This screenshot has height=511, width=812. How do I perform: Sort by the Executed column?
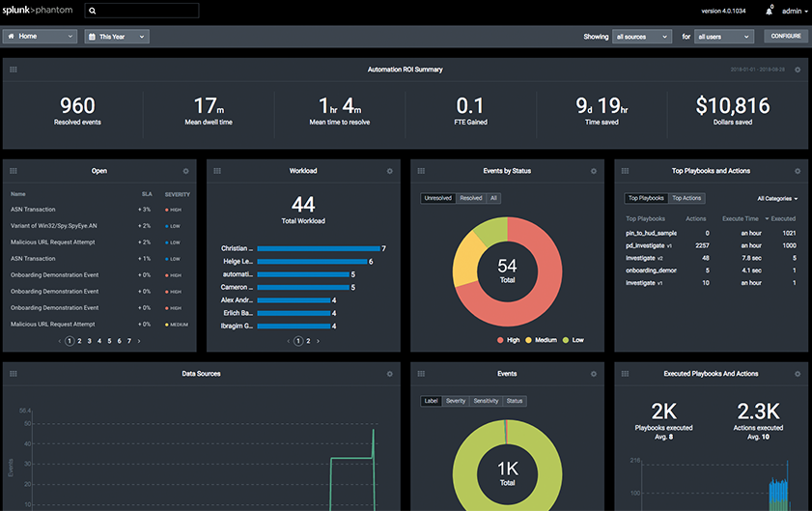pyautogui.click(x=780, y=218)
